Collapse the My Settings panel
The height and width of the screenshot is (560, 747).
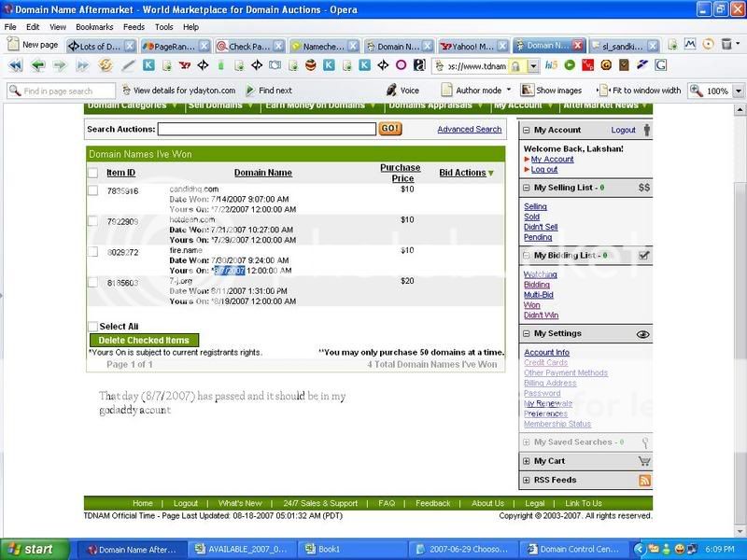coord(527,334)
